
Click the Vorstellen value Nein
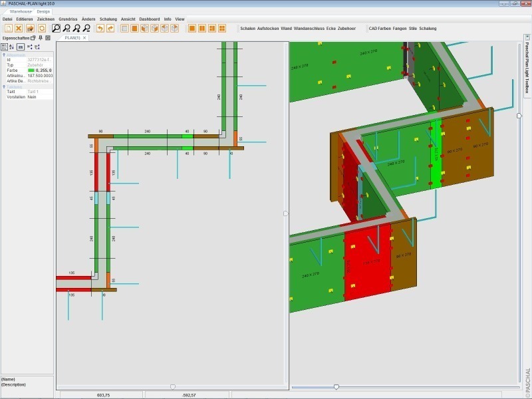(40, 97)
